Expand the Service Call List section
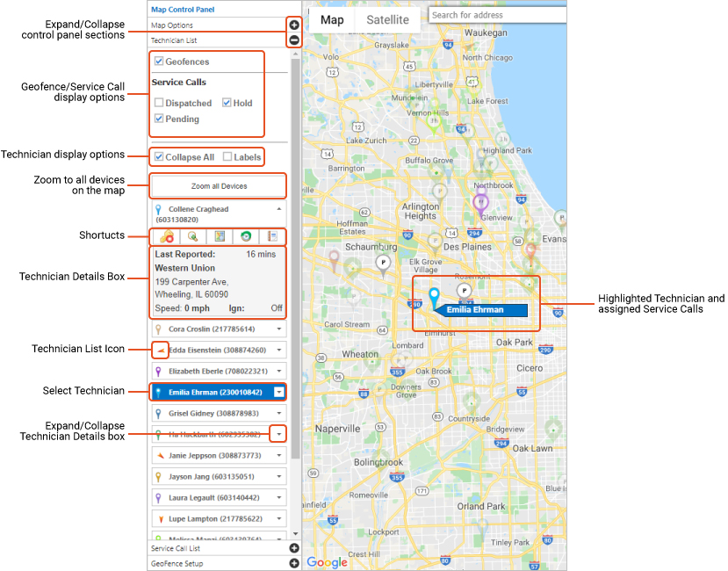 (x=294, y=548)
